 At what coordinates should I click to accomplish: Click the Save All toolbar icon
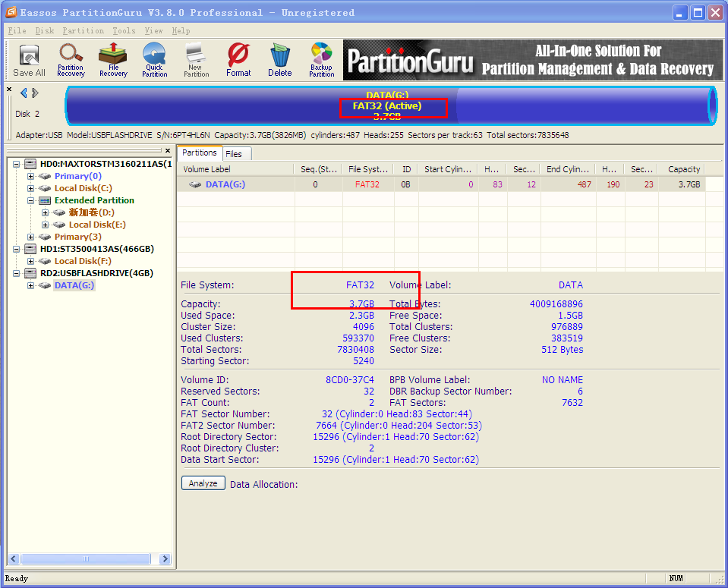tap(30, 61)
